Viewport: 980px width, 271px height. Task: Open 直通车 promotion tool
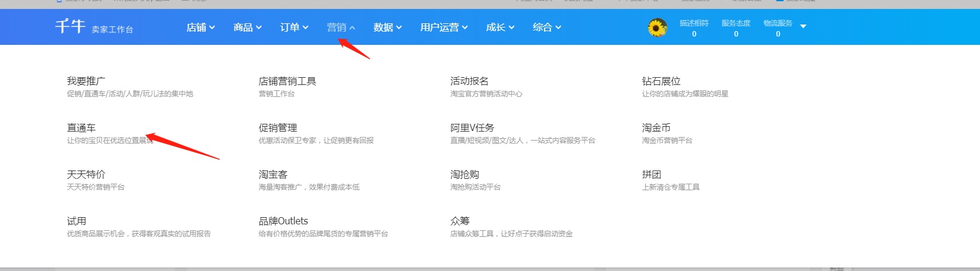pos(81,127)
